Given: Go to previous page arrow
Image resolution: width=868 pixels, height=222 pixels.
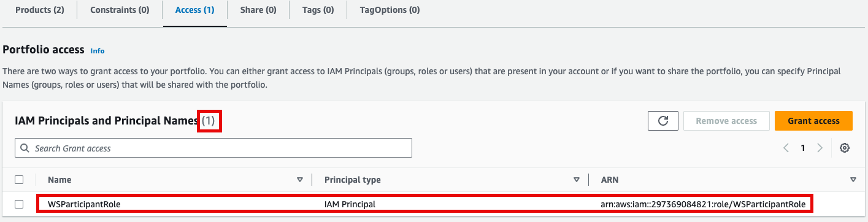Looking at the screenshot, I should click(786, 148).
